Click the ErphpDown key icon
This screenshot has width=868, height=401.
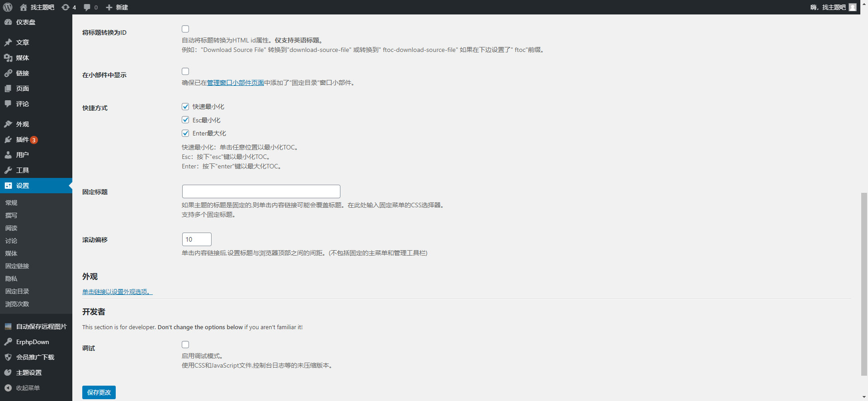pyautogui.click(x=8, y=342)
